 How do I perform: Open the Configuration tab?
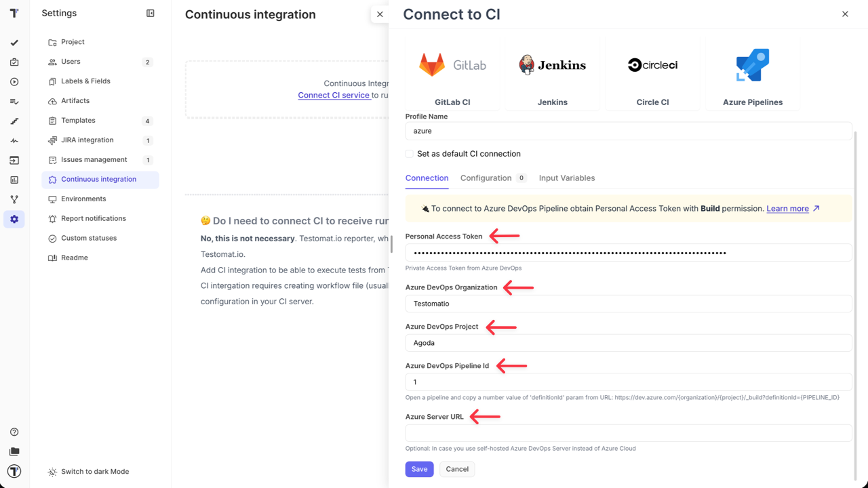point(486,178)
